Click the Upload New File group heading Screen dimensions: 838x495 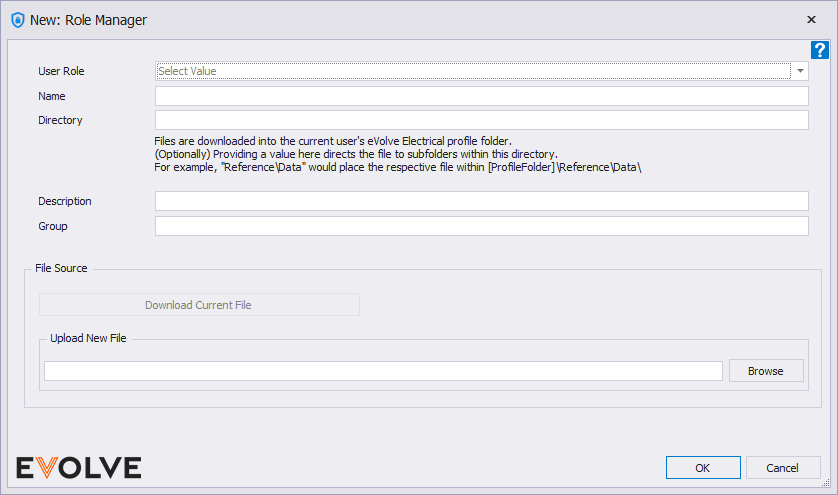(88, 338)
